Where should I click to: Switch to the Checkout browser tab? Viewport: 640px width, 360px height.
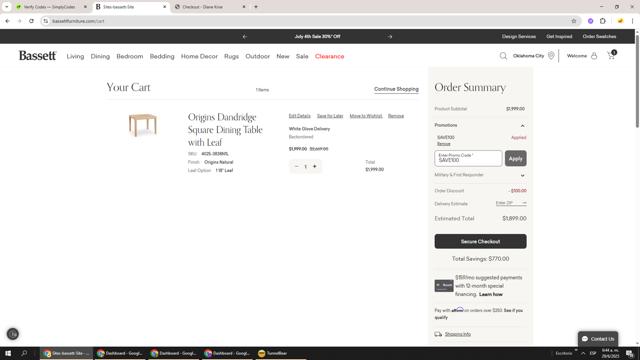coord(210,7)
